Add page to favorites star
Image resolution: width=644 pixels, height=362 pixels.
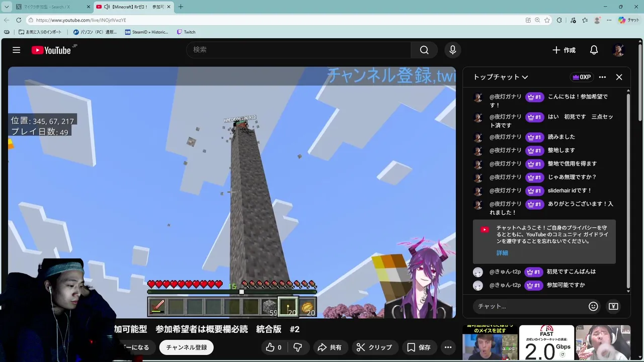tap(547, 20)
